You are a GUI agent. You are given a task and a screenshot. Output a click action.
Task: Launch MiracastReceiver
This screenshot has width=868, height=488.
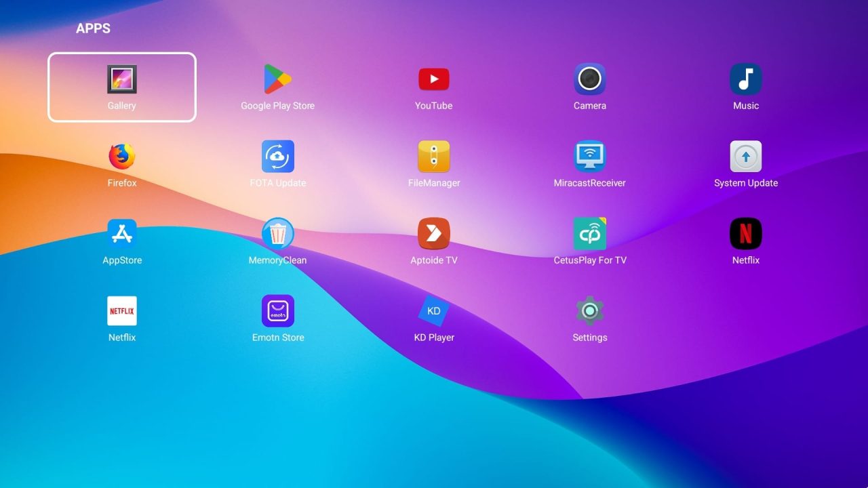coord(589,157)
